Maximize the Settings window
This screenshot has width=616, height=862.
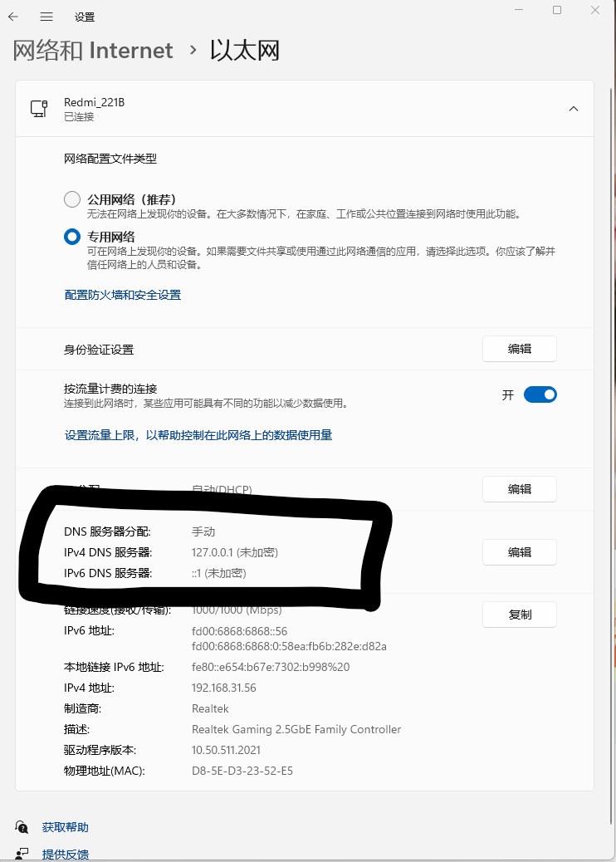(x=557, y=10)
